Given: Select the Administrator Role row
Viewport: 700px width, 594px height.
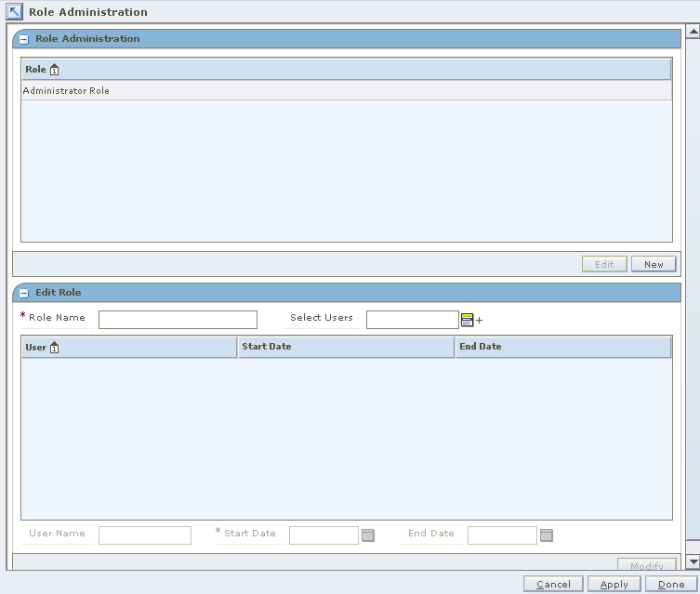Looking at the screenshot, I should (347, 90).
